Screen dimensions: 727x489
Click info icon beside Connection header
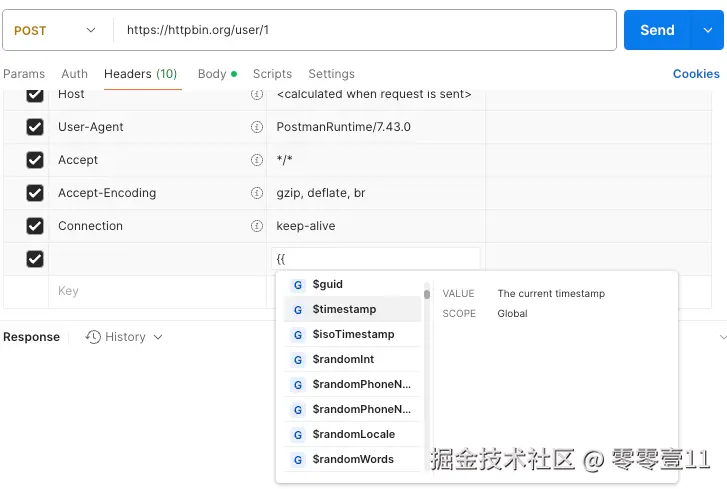257,226
